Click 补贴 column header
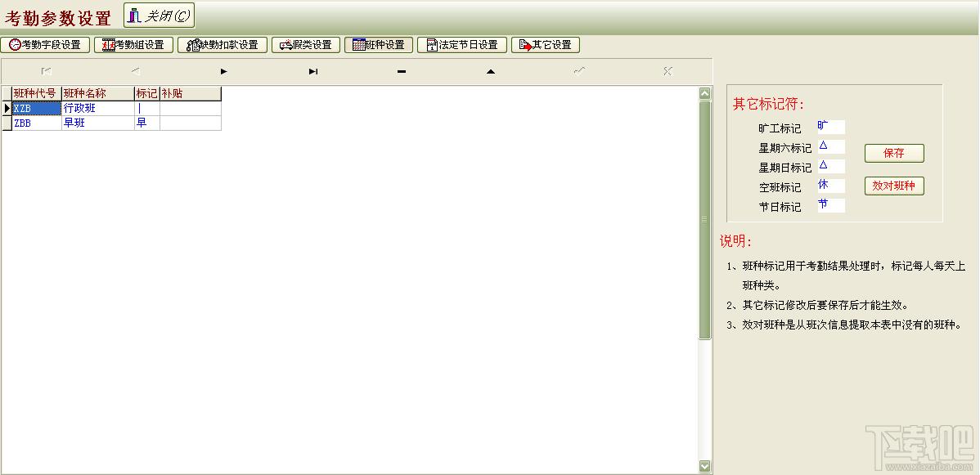The width and height of the screenshot is (980, 475). click(x=191, y=94)
